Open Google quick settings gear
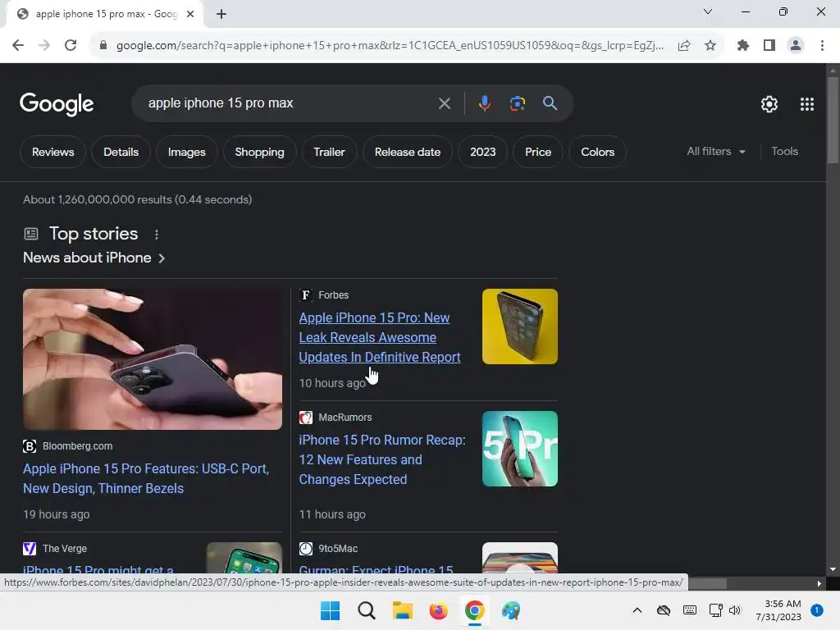 [769, 104]
